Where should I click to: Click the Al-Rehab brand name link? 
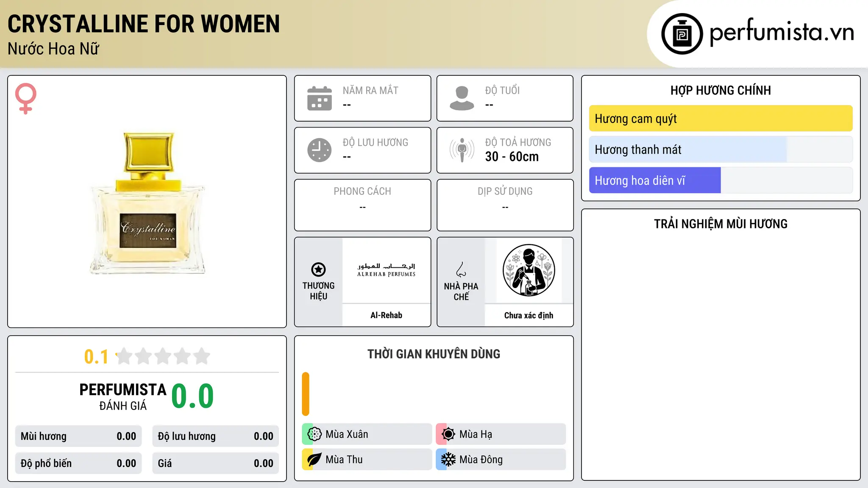pos(386,315)
